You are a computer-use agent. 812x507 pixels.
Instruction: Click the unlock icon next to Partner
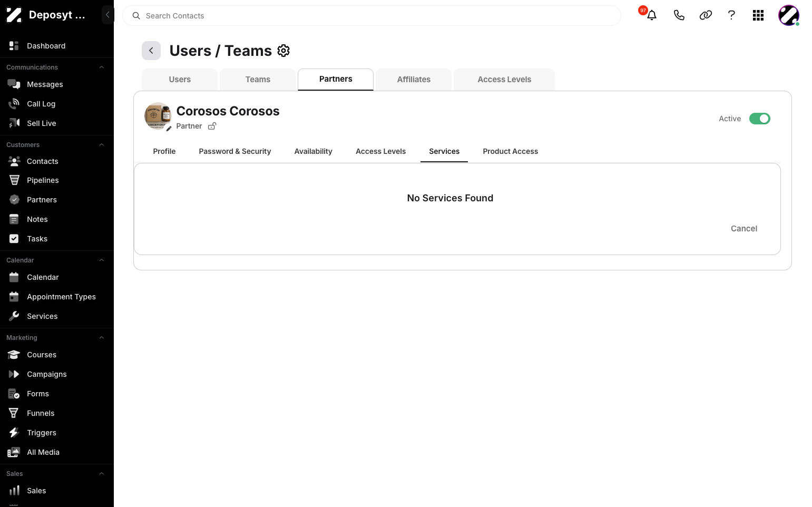point(212,126)
